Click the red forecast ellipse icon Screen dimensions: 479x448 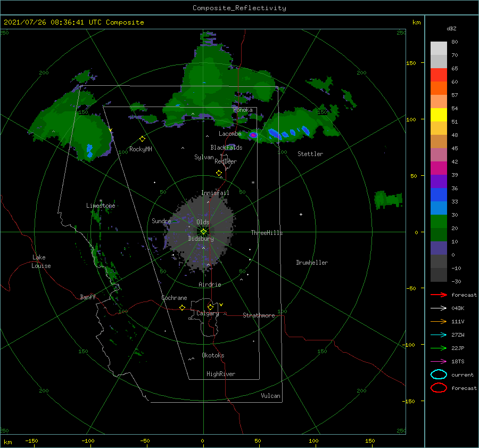click(x=439, y=388)
